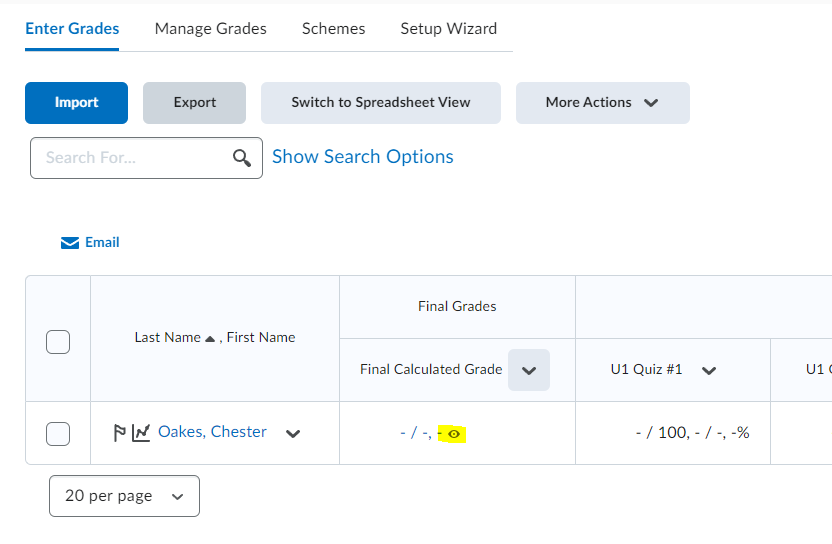Expand the Final Calculated Grade dropdown
The width and height of the screenshot is (832, 544).
pyautogui.click(x=528, y=370)
